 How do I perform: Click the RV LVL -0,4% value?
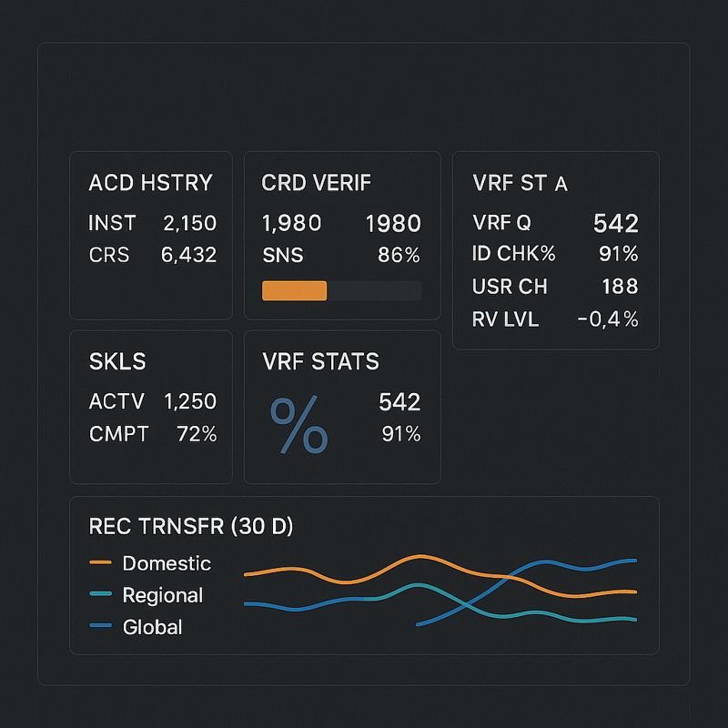click(x=608, y=319)
